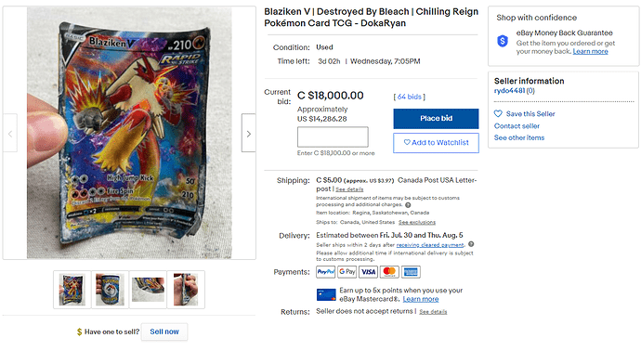The height and width of the screenshot is (364, 641).
Task: Select the fourth side-view thumbnail
Action: (186, 289)
